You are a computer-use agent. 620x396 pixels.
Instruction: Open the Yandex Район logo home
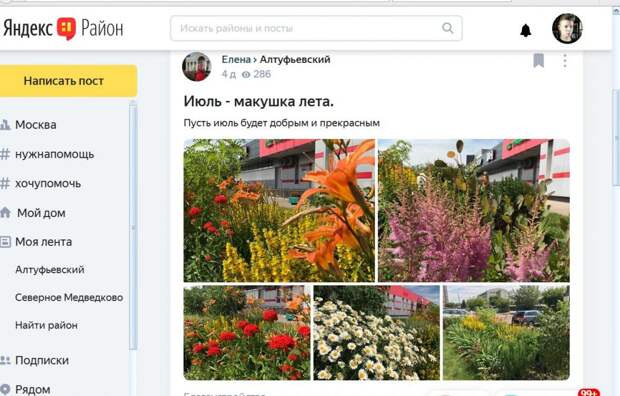tap(63, 28)
